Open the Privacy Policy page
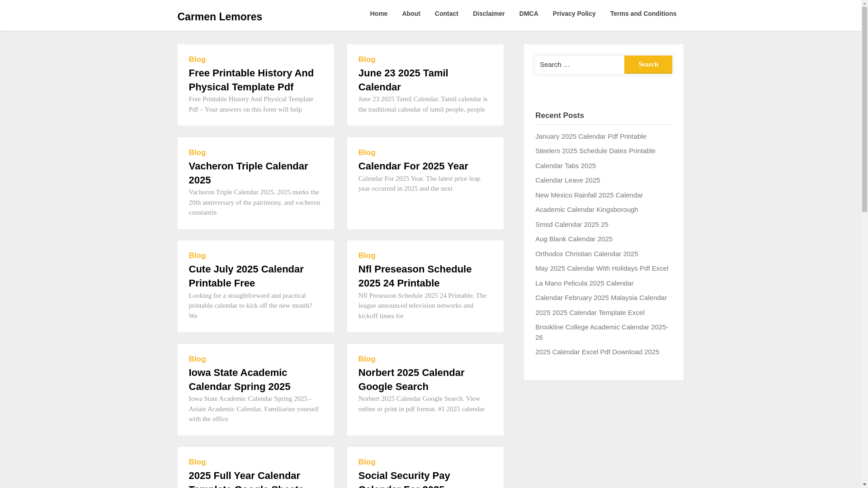This screenshot has height=488, width=868. 574,14
